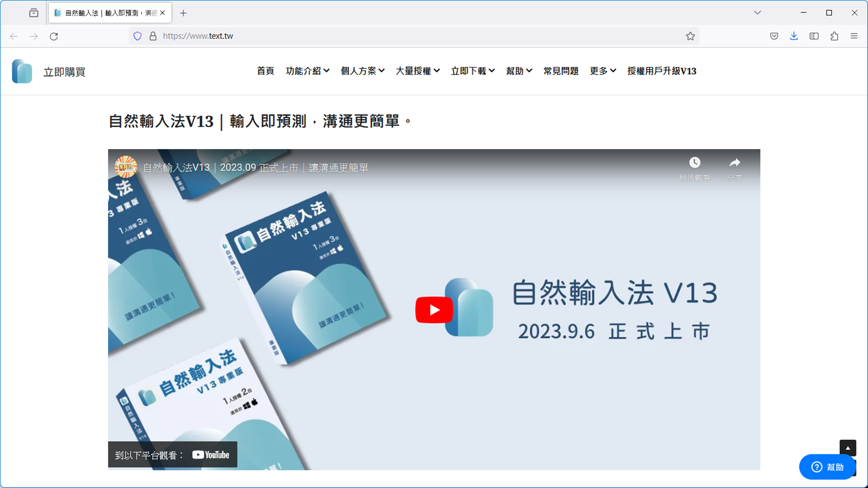Open Save to Pocket icon

point(774,36)
